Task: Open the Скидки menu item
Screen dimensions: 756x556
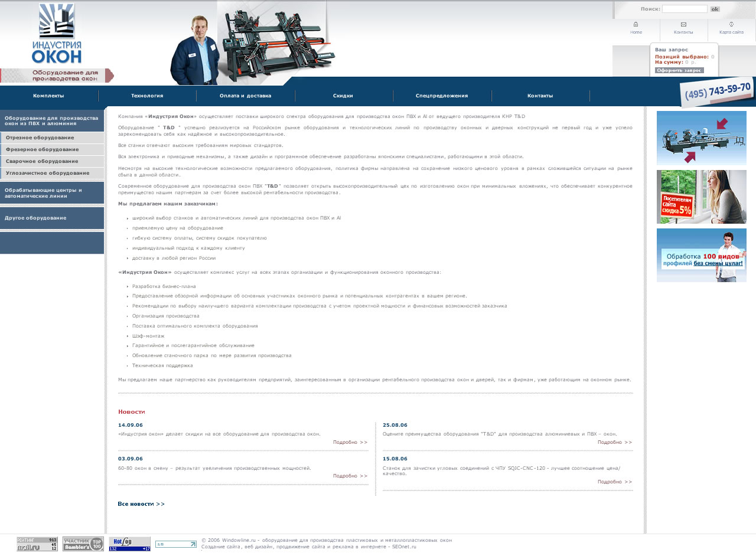Action: pos(343,96)
